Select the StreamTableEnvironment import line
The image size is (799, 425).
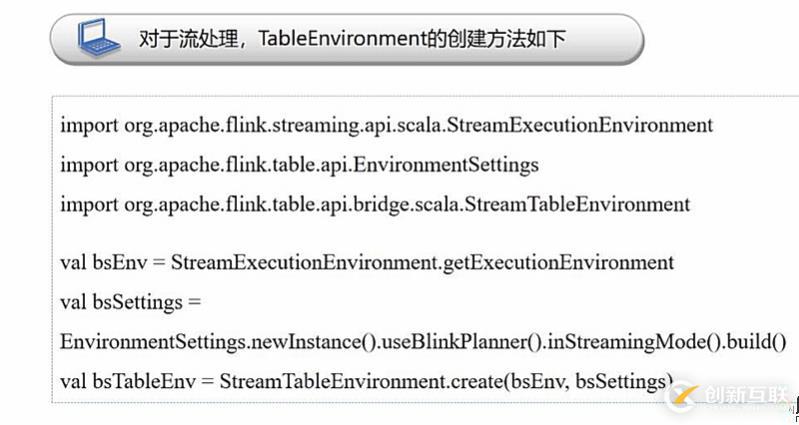[x=375, y=204]
